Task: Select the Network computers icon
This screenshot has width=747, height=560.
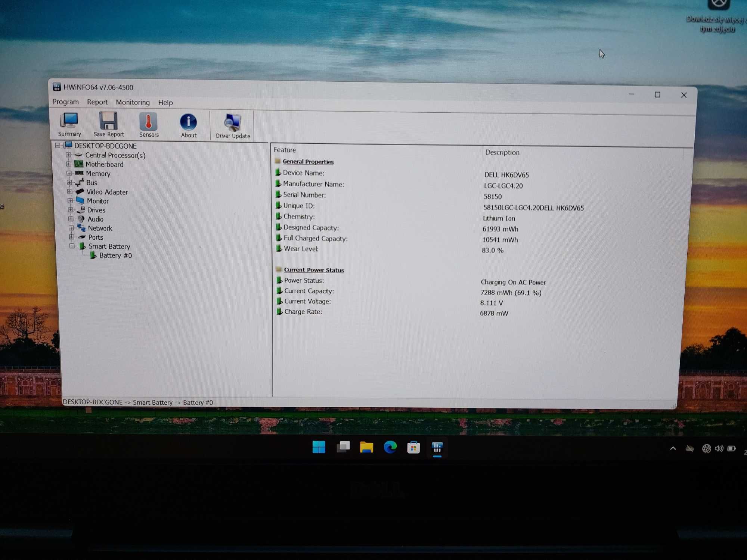Action: (x=81, y=228)
